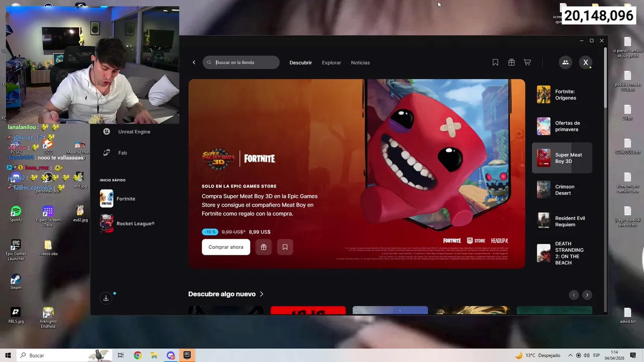Click the Windows Start button
The height and width of the screenshot is (362, 644).
click(8, 355)
